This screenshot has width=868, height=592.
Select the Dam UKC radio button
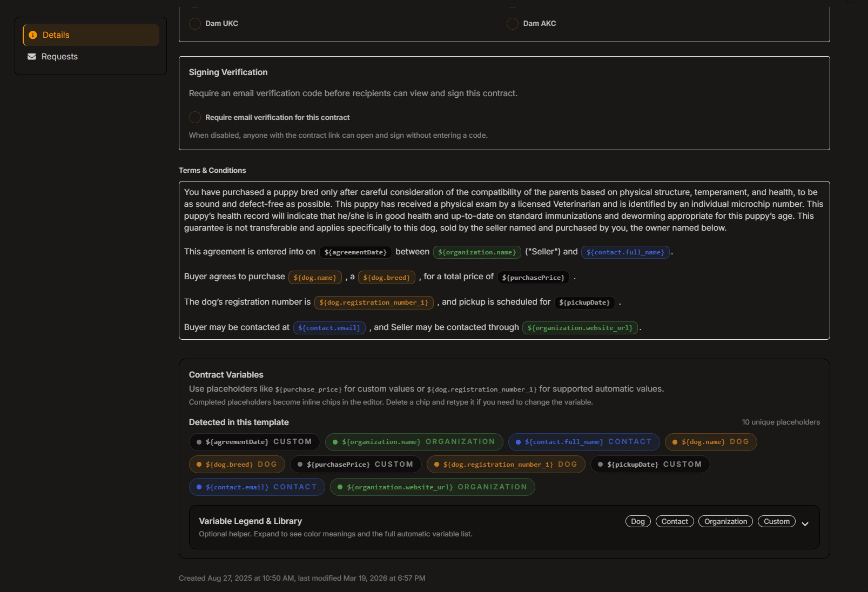[x=194, y=23]
